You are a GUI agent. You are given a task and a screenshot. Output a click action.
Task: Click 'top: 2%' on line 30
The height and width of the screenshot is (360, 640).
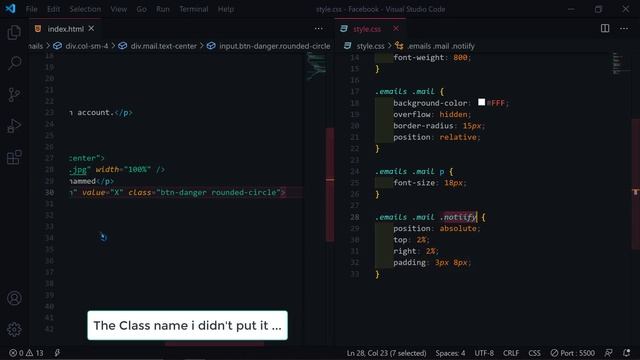pyautogui.click(x=411, y=240)
